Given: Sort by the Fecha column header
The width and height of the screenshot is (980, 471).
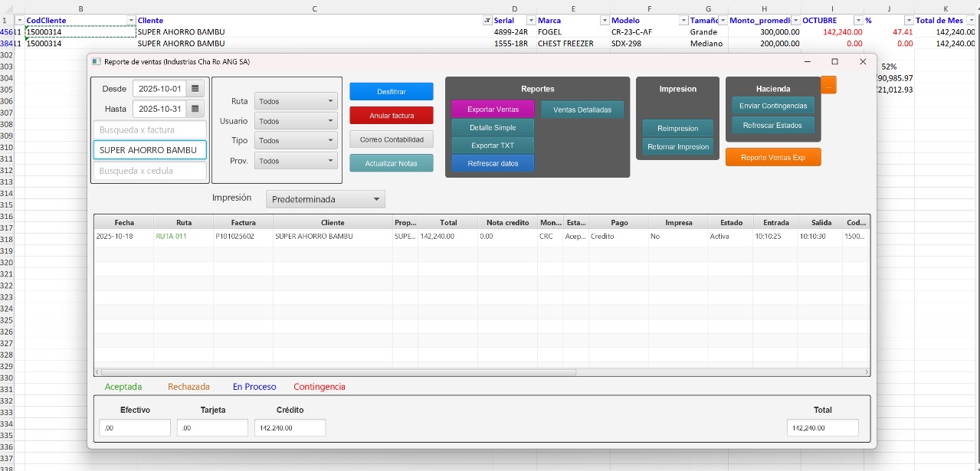Looking at the screenshot, I should point(124,223).
